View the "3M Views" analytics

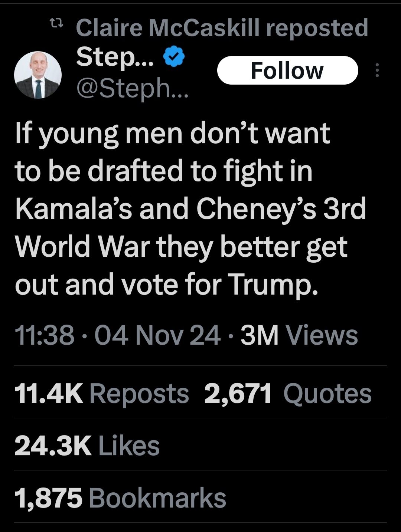(299, 335)
